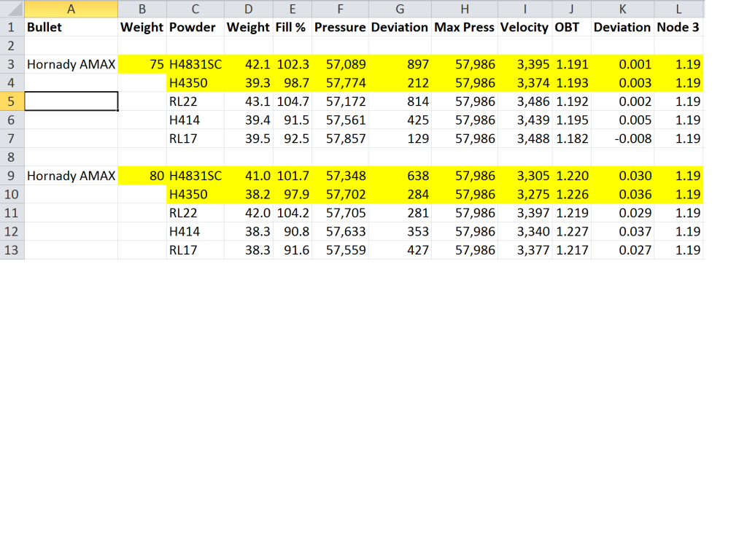
Task: Click the velocity cell "3,377"
Action: pyautogui.click(x=525, y=250)
